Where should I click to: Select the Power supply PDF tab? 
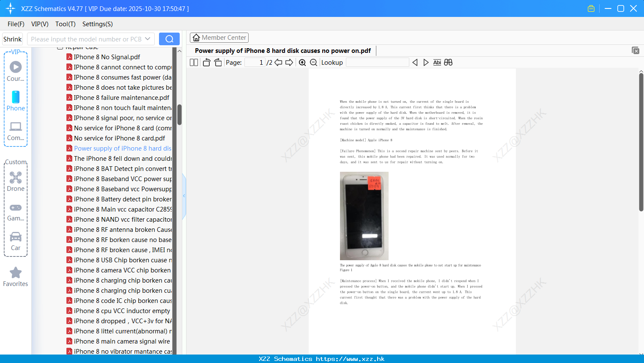click(283, 51)
